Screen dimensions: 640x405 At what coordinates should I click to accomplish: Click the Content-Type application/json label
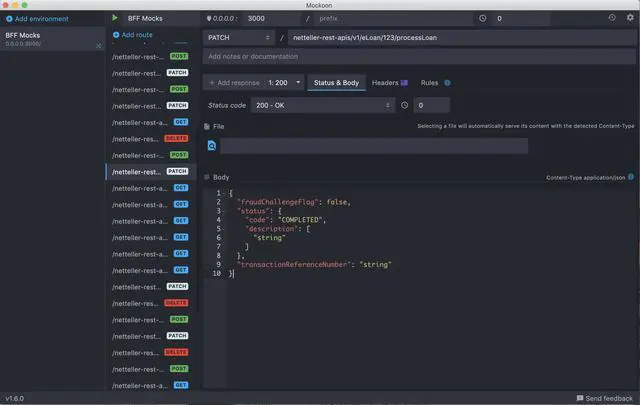(585, 178)
